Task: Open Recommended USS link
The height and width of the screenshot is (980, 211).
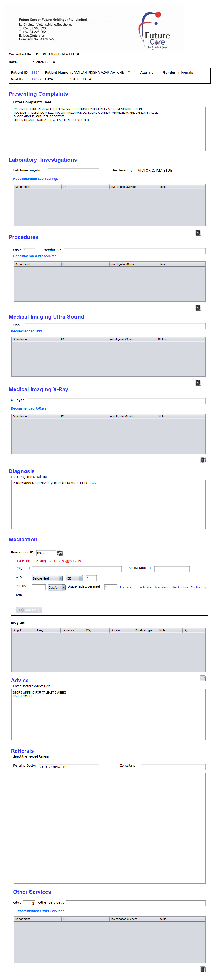Action: pos(27,331)
